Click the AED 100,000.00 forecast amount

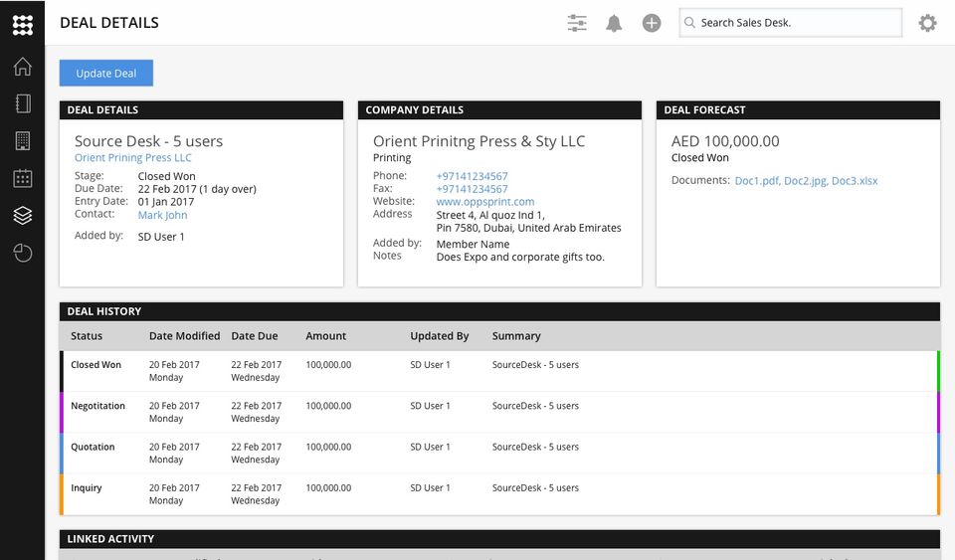(725, 141)
